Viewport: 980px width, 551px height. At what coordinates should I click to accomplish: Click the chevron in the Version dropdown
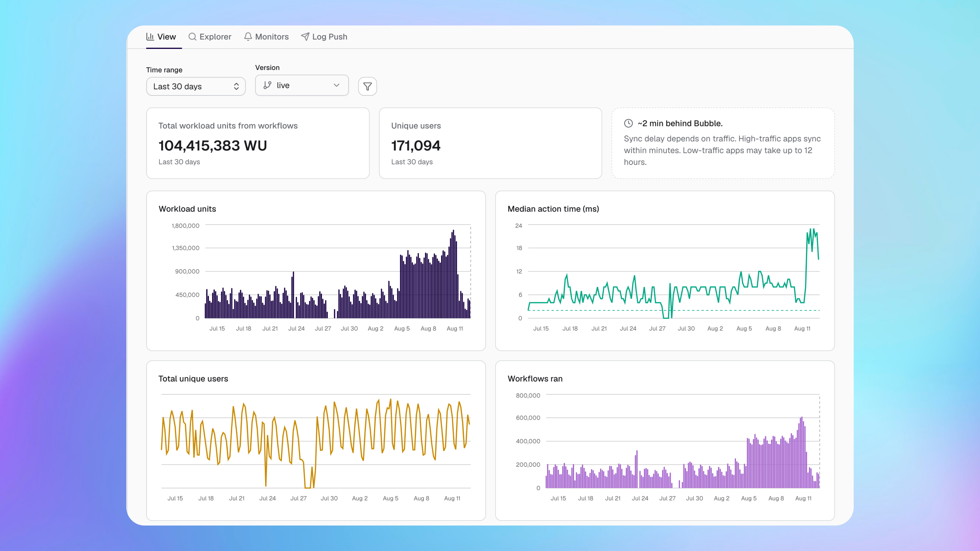[x=336, y=85]
